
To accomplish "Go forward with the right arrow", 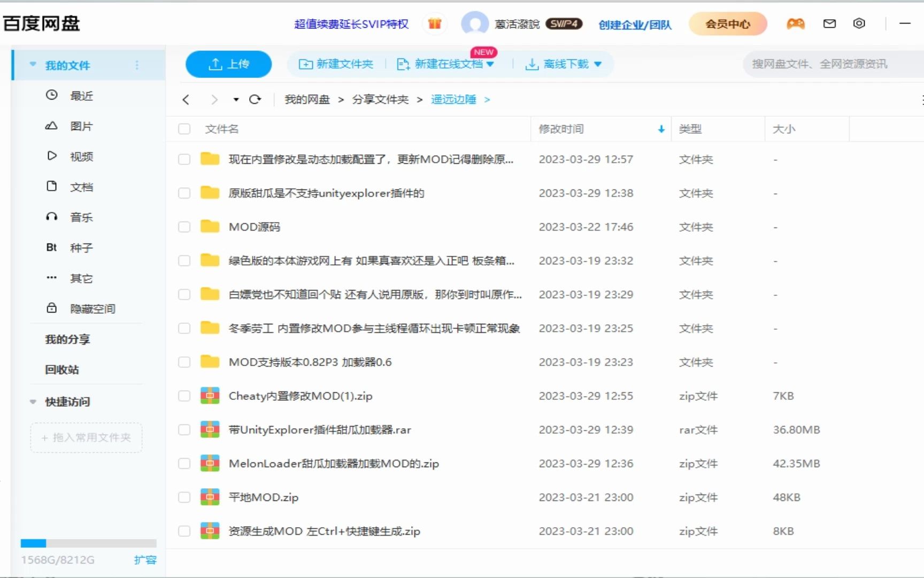I will pyautogui.click(x=214, y=100).
